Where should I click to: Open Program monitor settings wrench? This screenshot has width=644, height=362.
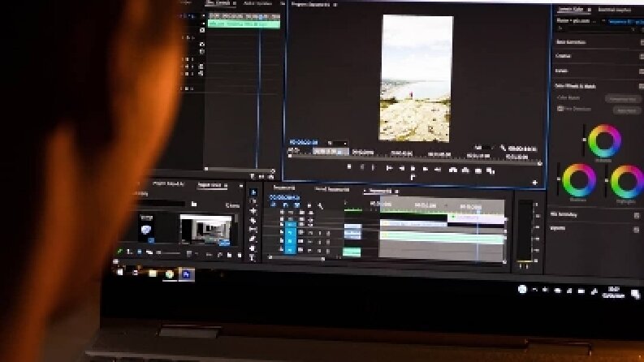[504, 148]
